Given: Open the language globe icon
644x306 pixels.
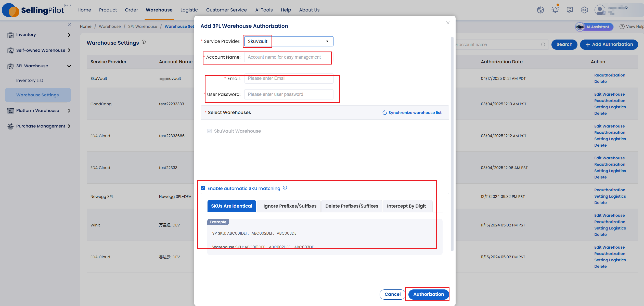Looking at the screenshot, I should point(540,10).
